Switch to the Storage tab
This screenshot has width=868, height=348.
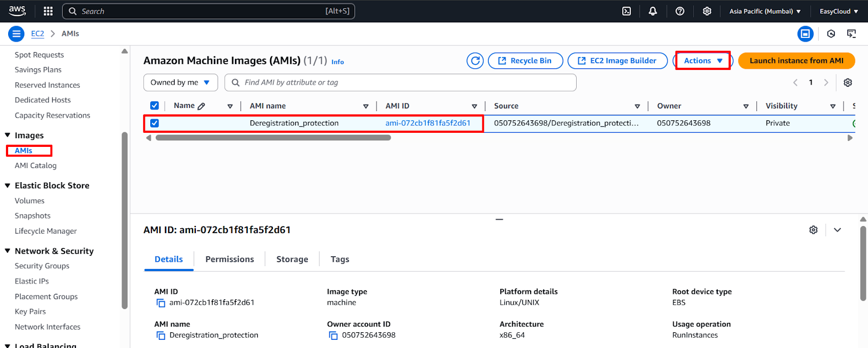[x=292, y=259]
